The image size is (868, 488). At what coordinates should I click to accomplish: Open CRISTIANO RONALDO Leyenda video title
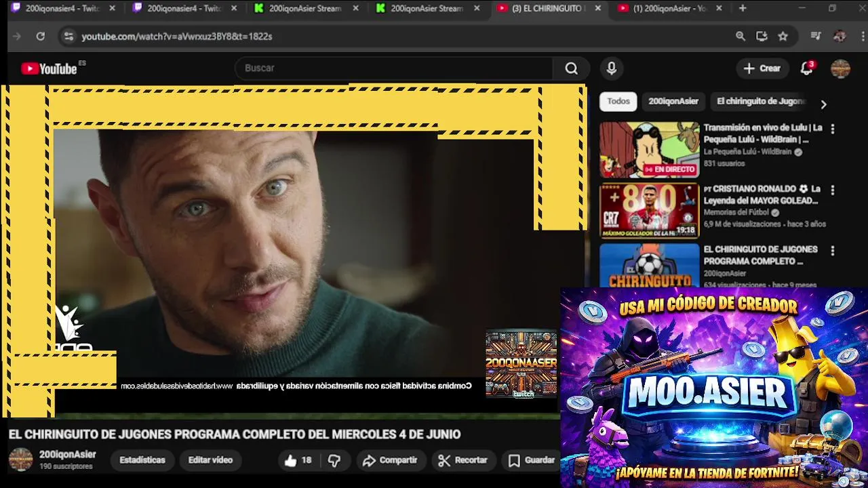click(762, 195)
